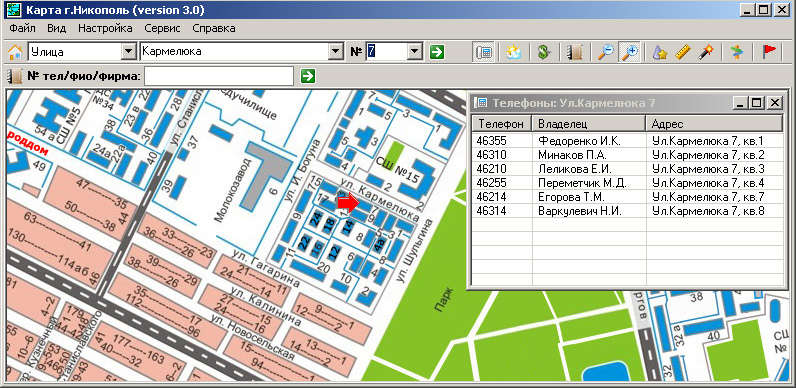Click the zoom out magnifier
796x388 pixels.
coord(606,52)
